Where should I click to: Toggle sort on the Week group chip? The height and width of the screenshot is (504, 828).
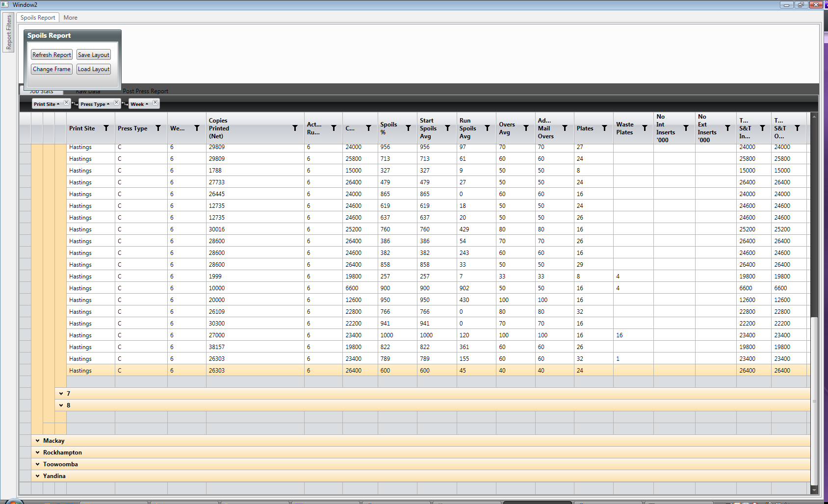point(139,104)
